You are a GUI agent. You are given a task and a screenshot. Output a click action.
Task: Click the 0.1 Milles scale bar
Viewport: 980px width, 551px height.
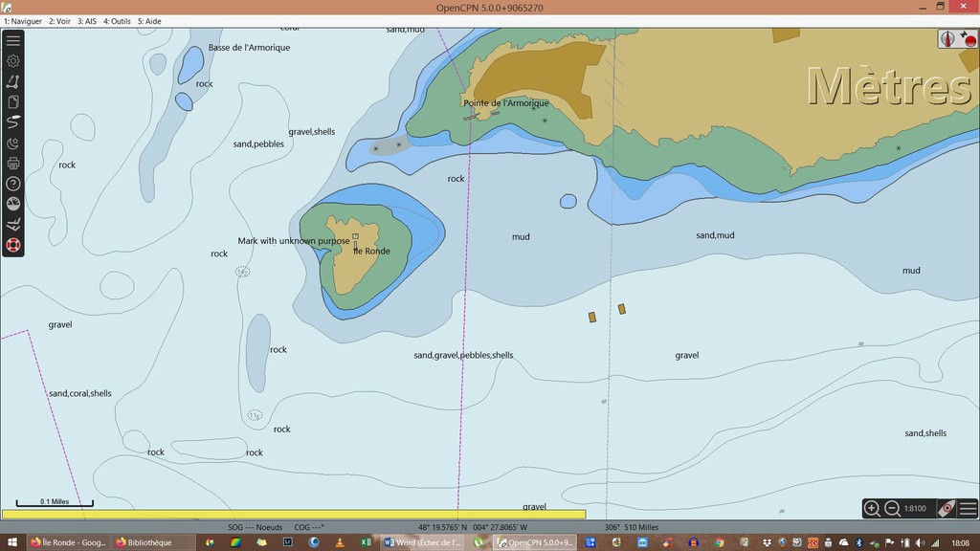(55, 502)
